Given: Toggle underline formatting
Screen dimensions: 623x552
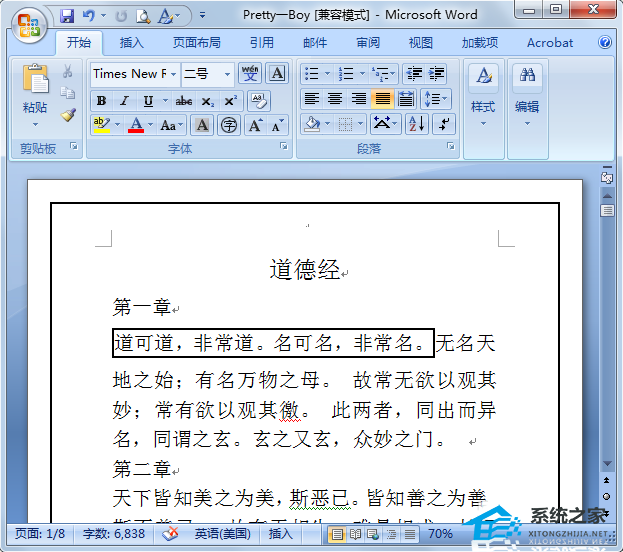Looking at the screenshot, I should point(148,101).
